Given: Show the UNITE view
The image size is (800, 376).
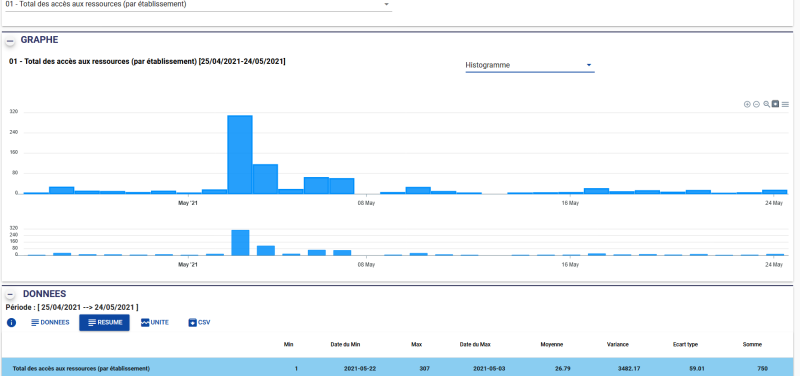Looking at the screenshot, I should coord(155,322).
